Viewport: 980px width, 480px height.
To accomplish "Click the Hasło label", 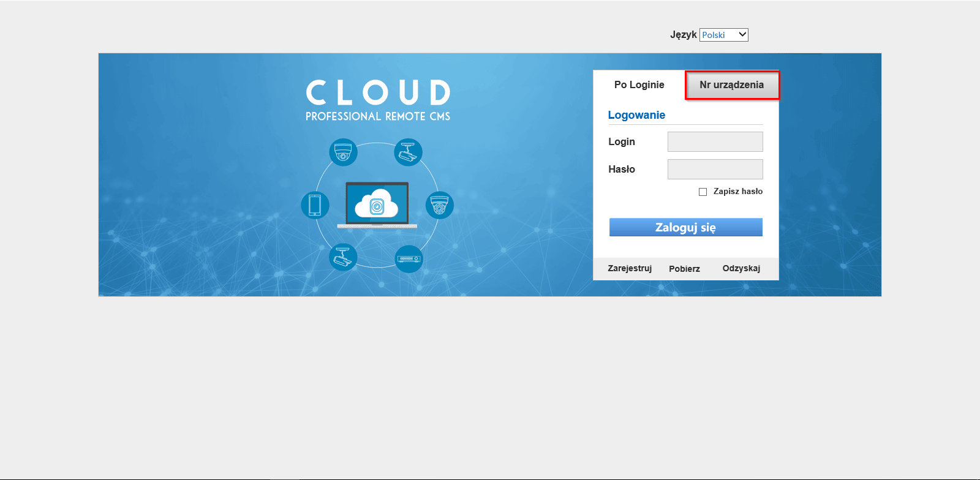I will point(622,169).
